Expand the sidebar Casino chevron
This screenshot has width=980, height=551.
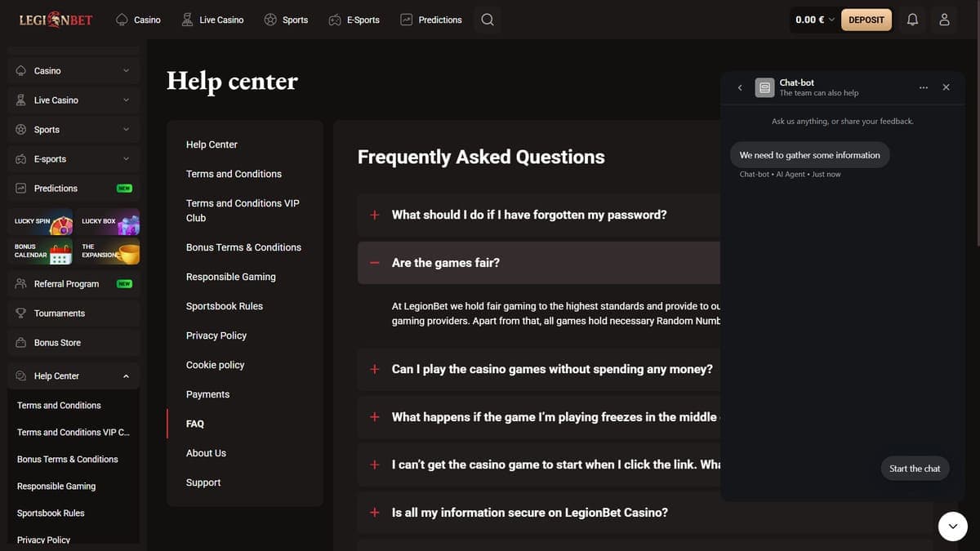click(126, 71)
